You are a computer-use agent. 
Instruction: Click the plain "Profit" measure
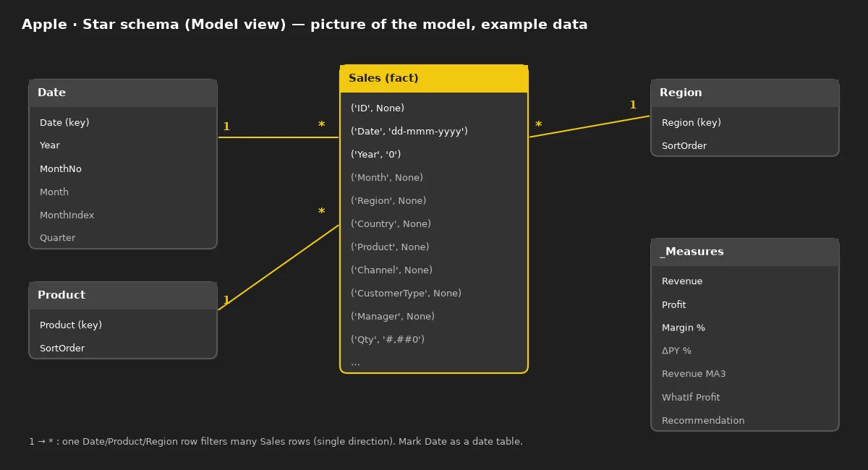674,305
